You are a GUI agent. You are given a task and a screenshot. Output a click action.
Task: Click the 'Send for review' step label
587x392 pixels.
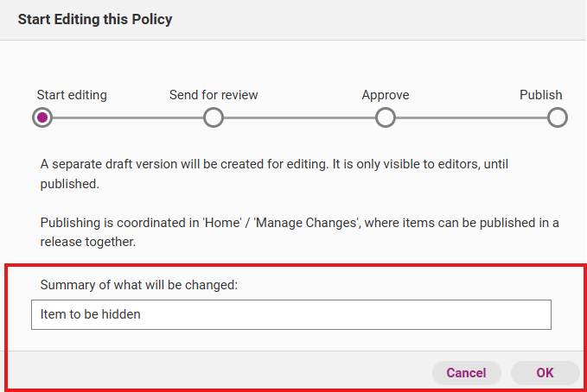214,95
